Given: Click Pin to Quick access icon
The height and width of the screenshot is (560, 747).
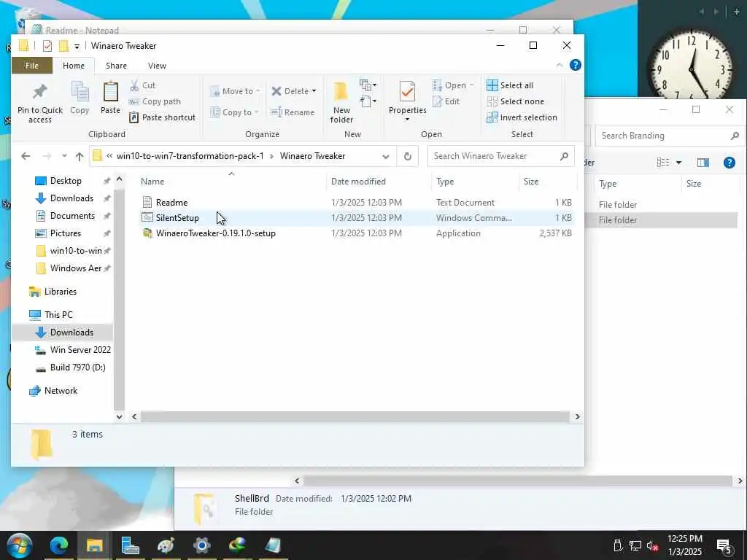Looking at the screenshot, I should pyautogui.click(x=39, y=92).
